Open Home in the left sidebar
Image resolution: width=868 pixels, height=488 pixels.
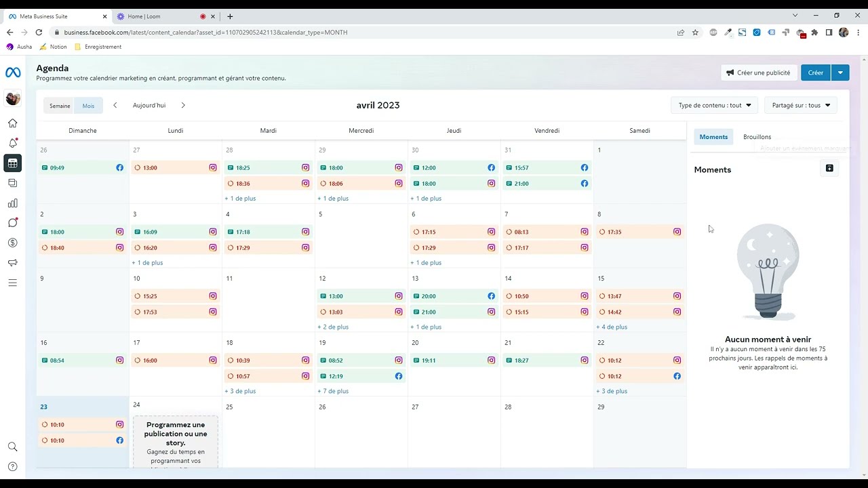point(12,123)
